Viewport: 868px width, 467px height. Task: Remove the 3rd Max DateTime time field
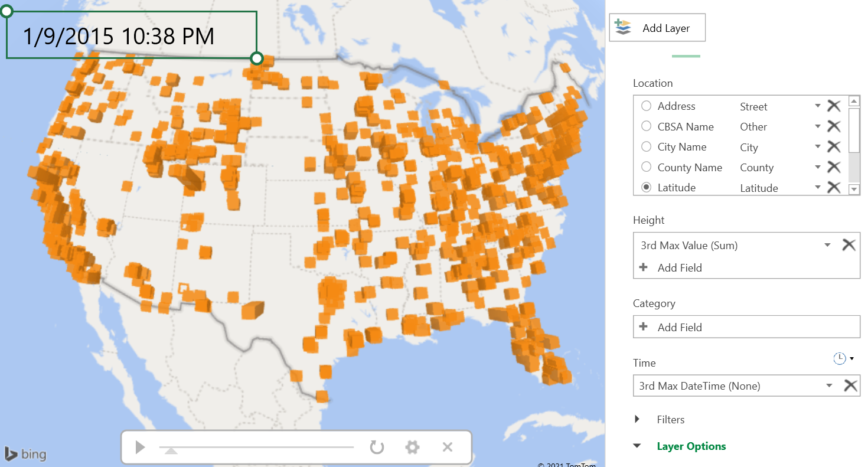(850, 386)
